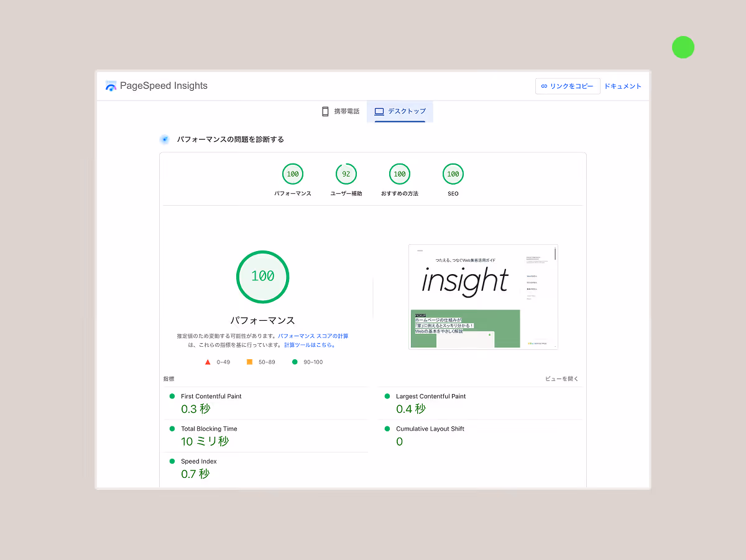Click the mobile phone icon in the tab
746x560 pixels.
(325, 111)
